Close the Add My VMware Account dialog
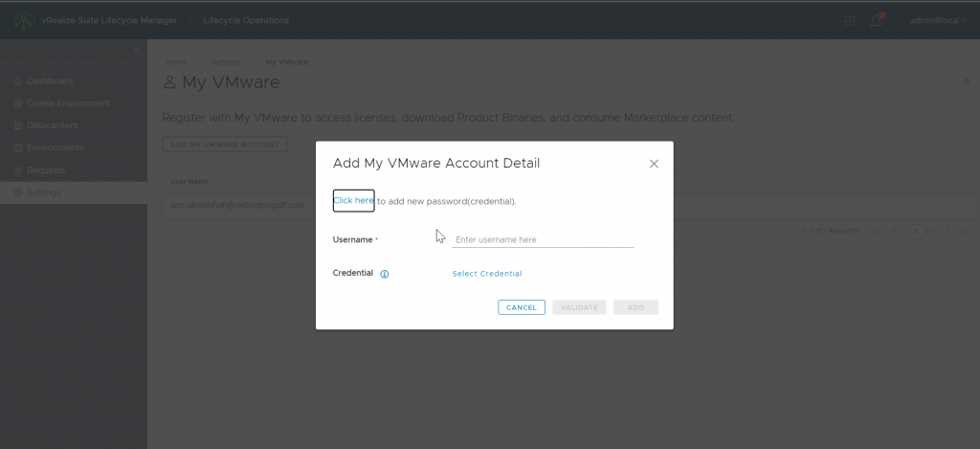This screenshot has height=449, width=980. tap(654, 164)
